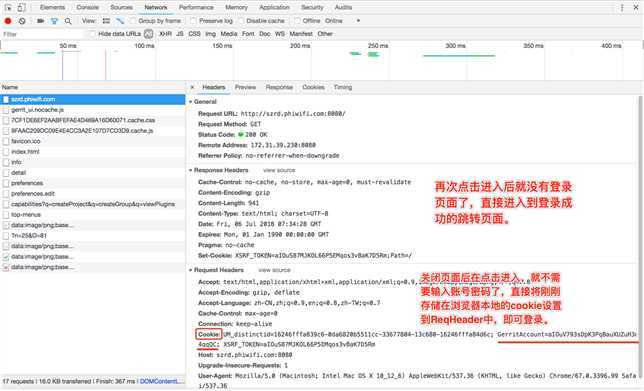Viewport: 644px width, 391px height.
Task: Switch to the Sources tab
Action: pos(121,7)
